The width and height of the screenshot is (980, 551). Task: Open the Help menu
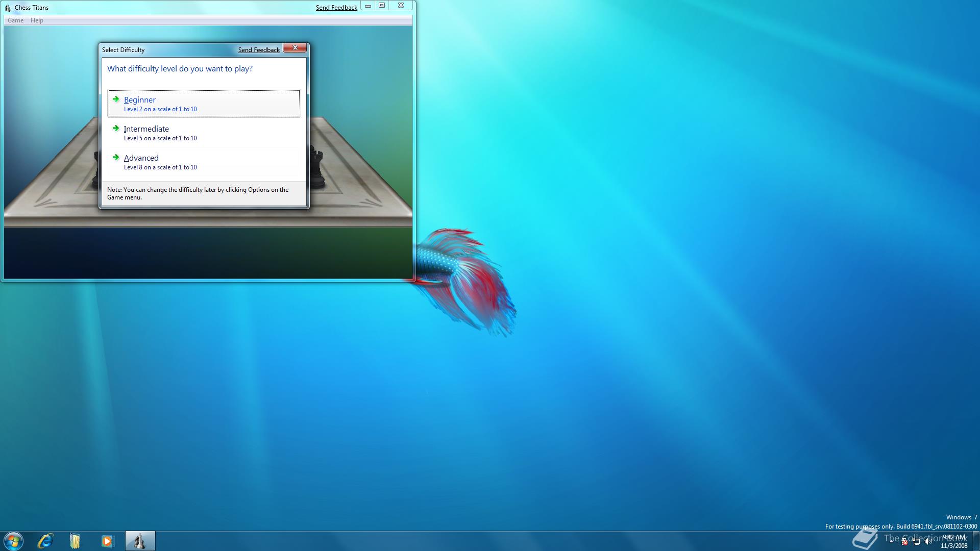click(x=37, y=20)
